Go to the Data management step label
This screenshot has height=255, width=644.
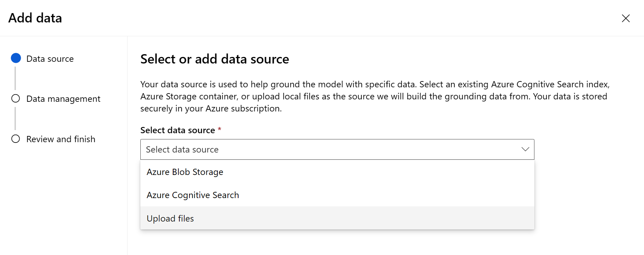(x=63, y=99)
